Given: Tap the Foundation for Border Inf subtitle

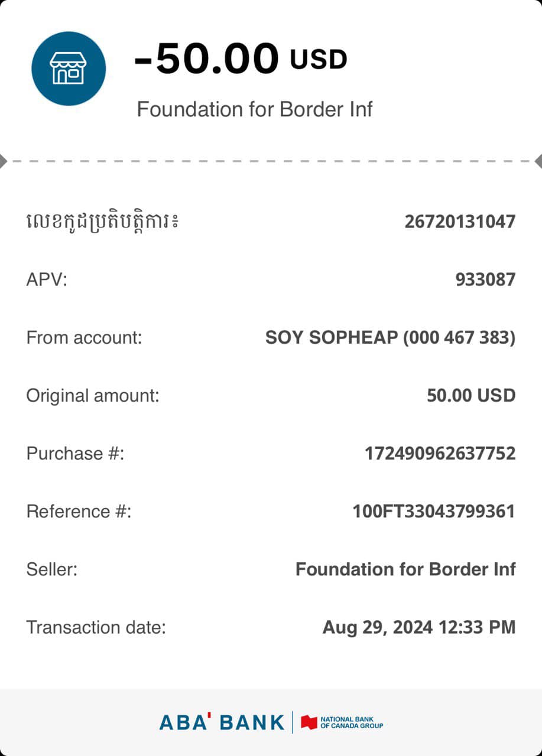Looking at the screenshot, I should click(255, 109).
